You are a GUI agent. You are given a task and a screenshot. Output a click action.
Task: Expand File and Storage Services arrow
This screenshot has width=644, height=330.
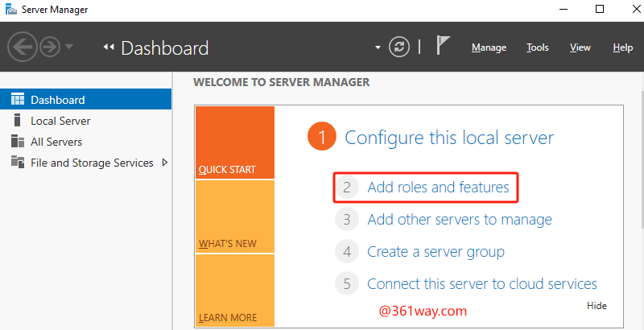click(165, 163)
